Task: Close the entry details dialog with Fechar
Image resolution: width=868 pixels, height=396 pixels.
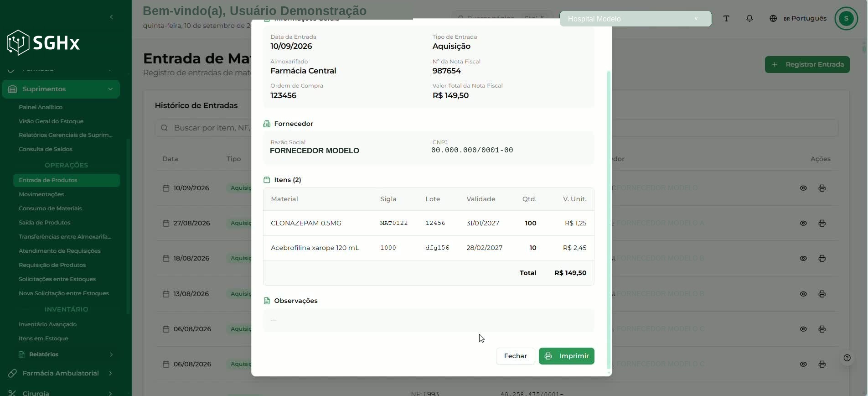Action: click(515, 356)
